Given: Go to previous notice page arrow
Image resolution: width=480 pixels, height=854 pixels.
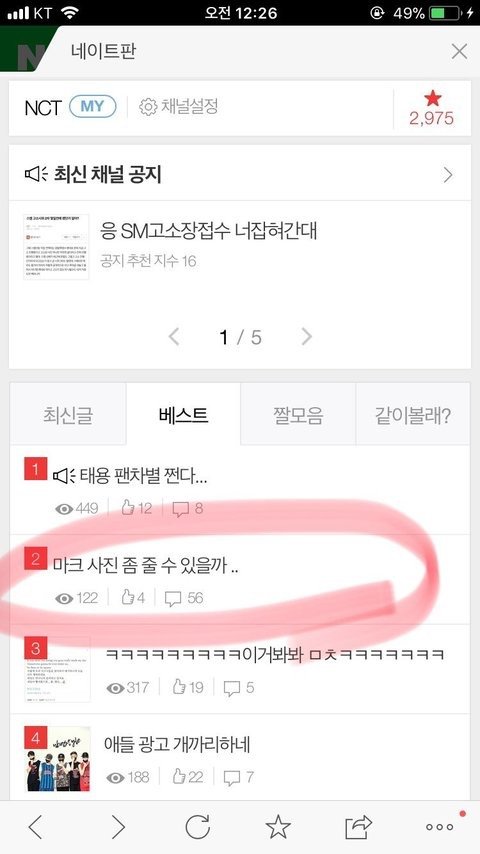Looking at the screenshot, I should pos(174,337).
